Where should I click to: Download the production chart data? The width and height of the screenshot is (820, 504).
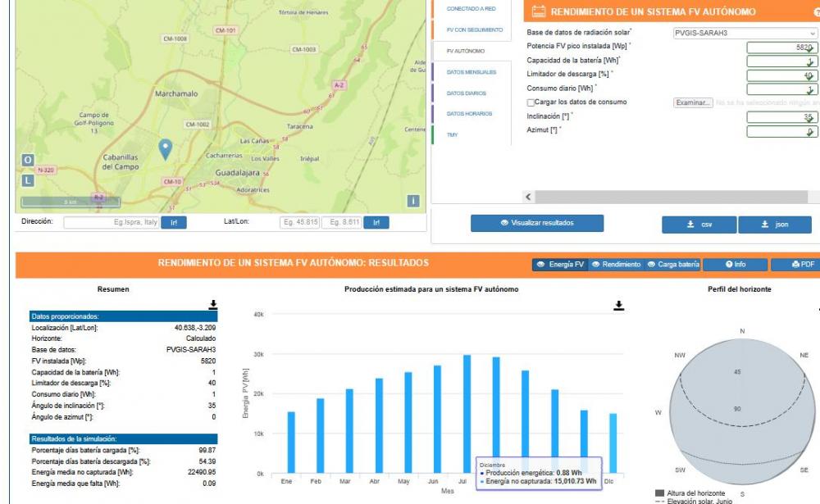pos(618,306)
